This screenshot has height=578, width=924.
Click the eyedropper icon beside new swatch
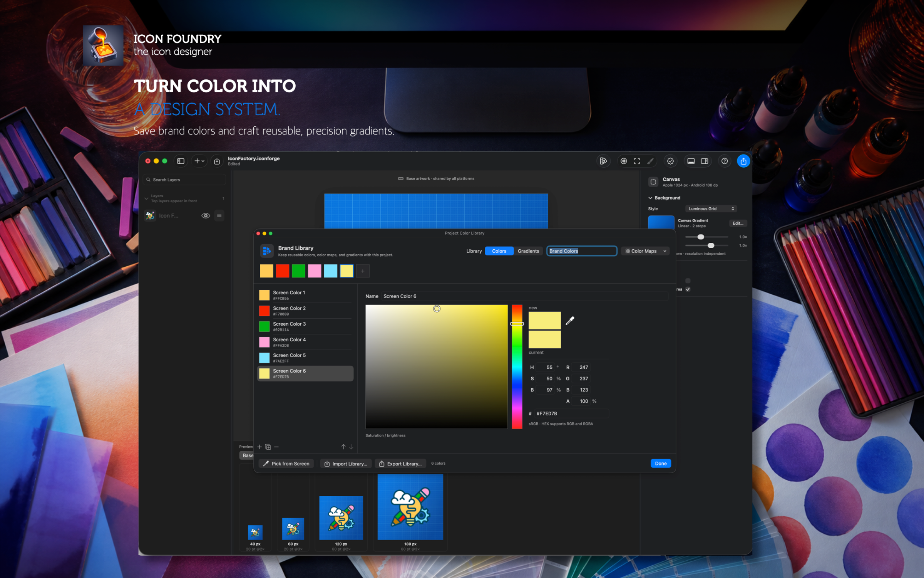point(570,320)
